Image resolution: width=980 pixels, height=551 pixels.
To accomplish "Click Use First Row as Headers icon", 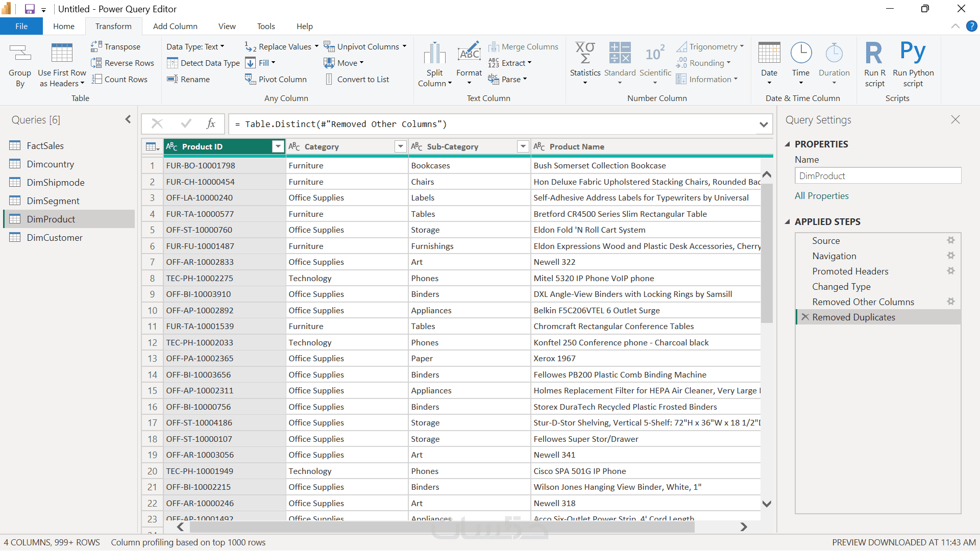I will click(62, 53).
